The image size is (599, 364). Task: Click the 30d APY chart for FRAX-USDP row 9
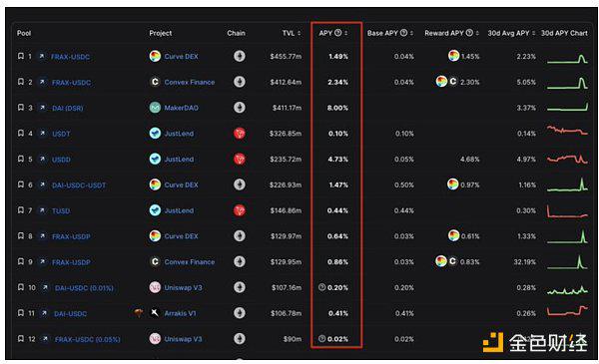click(x=567, y=261)
